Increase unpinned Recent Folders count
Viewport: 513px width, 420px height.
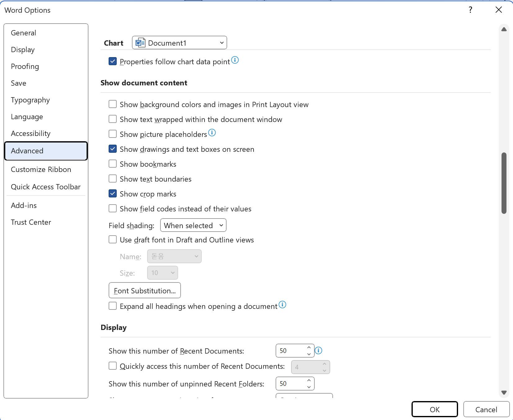(x=309, y=380)
